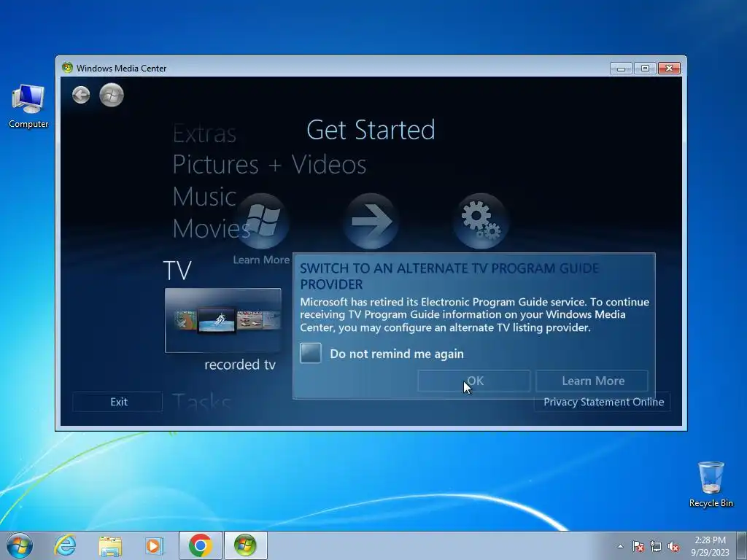Select Pictures + Videos category

pyautogui.click(x=270, y=165)
